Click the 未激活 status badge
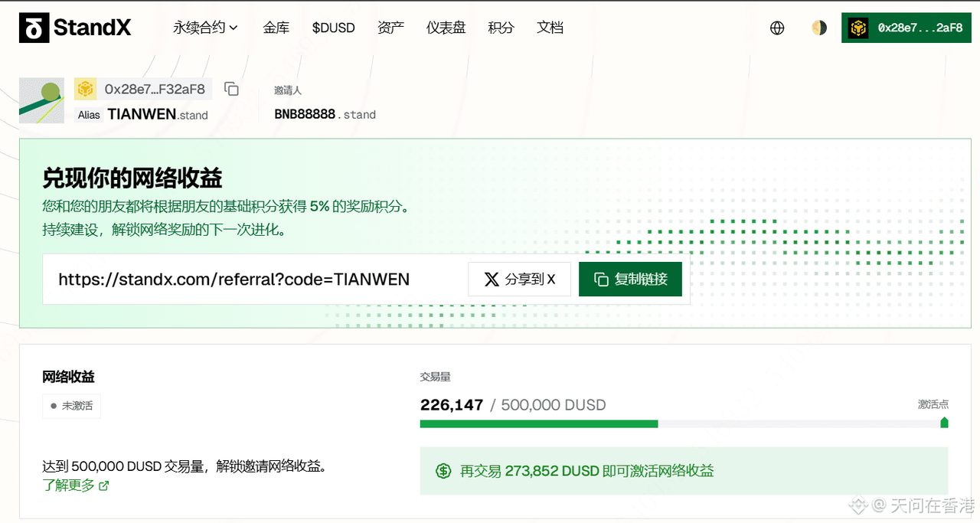This screenshot has height=523, width=980. pyautogui.click(x=71, y=406)
